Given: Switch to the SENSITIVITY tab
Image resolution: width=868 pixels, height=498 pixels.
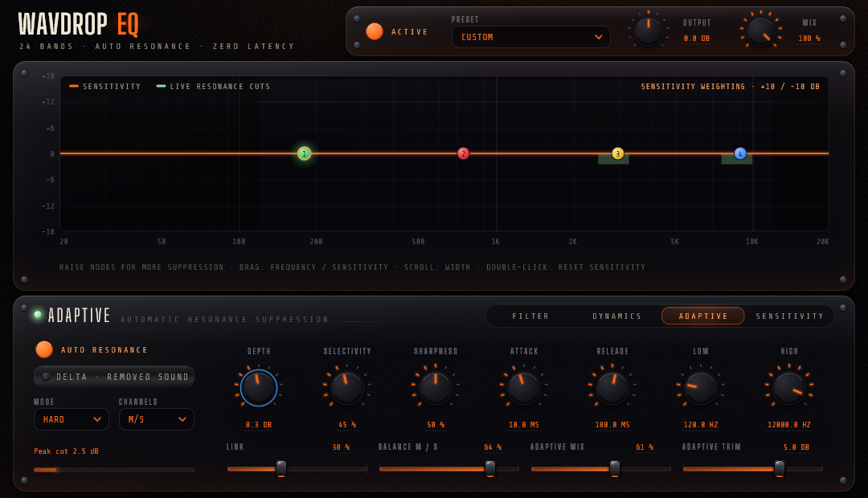Looking at the screenshot, I should (x=789, y=316).
